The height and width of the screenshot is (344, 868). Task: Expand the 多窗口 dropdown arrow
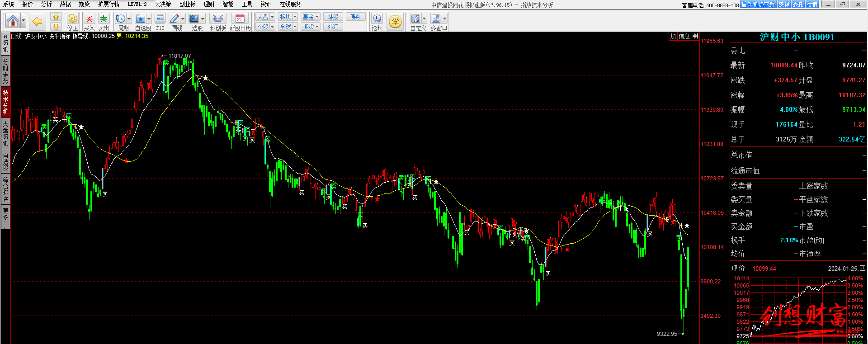(x=444, y=19)
